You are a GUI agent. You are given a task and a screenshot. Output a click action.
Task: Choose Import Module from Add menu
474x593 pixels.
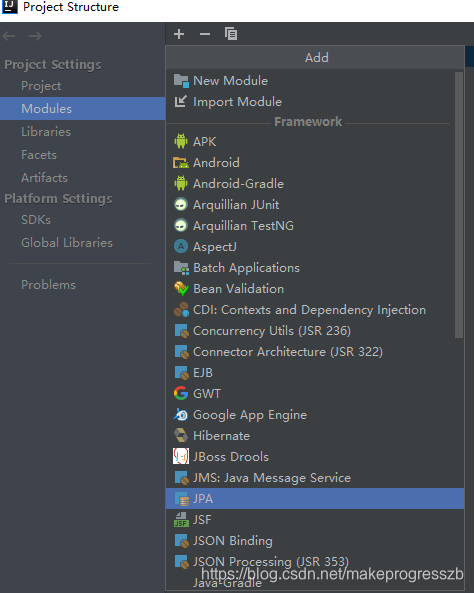tap(315, 101)
